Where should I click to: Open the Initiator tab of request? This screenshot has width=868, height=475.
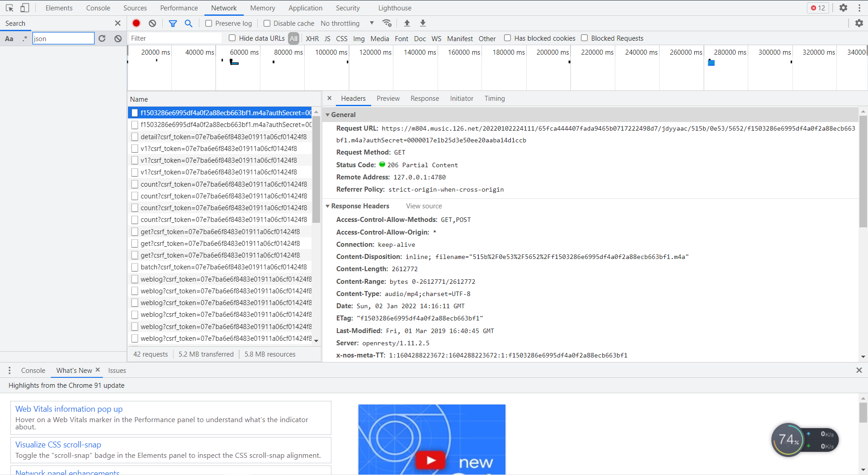tap(462, 99)
